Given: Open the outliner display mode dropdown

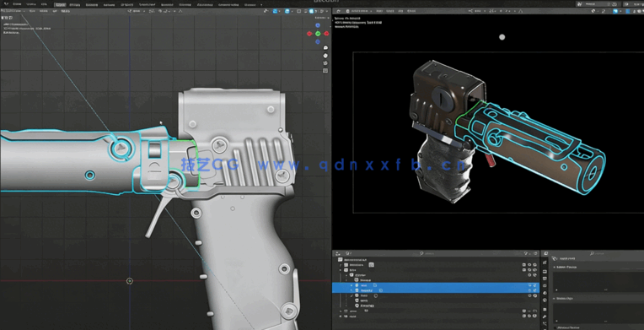Looking at the screenshot, I should coord(348,254).
